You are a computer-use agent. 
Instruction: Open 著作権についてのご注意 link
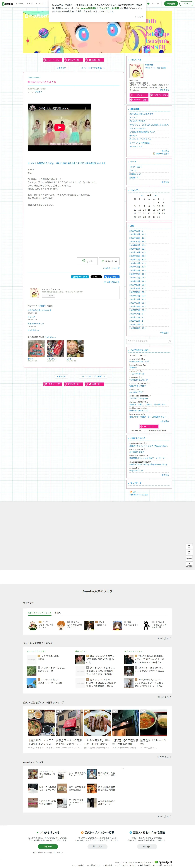[x=139, y=495]
